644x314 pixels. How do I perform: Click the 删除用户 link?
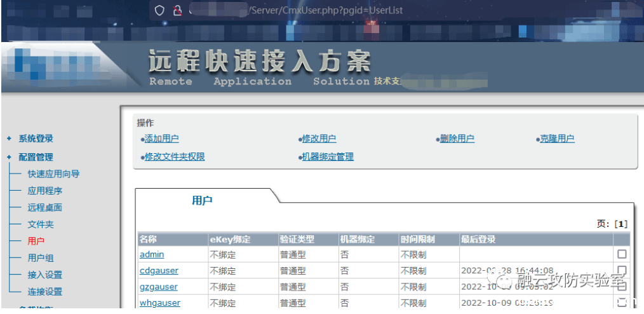(457, 139)
